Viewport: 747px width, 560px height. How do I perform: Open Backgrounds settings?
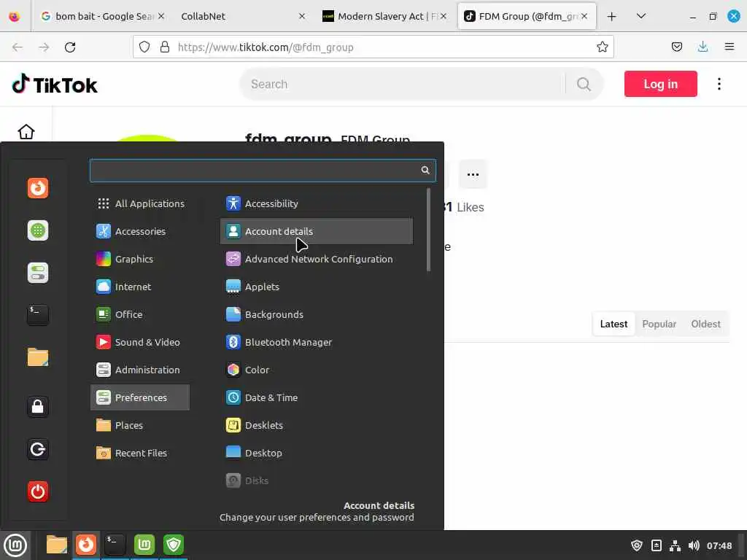[x=317, y=314]
